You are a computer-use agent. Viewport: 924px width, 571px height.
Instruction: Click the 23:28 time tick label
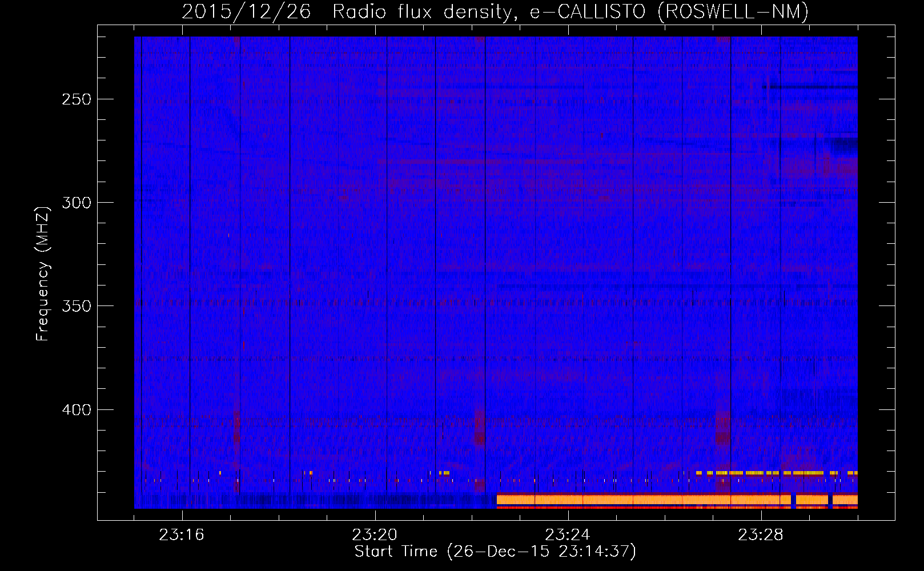tap(761, 535)
